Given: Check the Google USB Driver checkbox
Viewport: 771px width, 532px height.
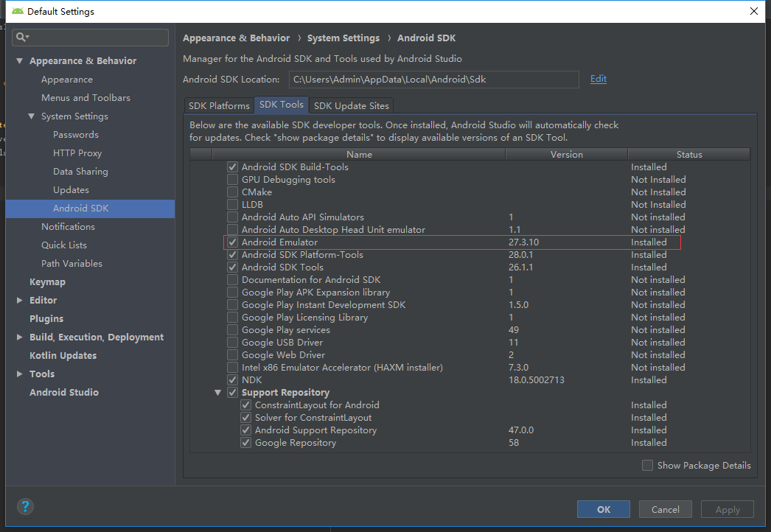Looking at the screenshot, I should [233, 342].
